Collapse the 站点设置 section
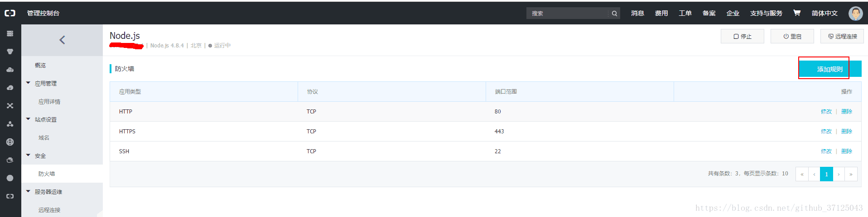The height and width of the screenshot is (217, 868). pos(28,119)
